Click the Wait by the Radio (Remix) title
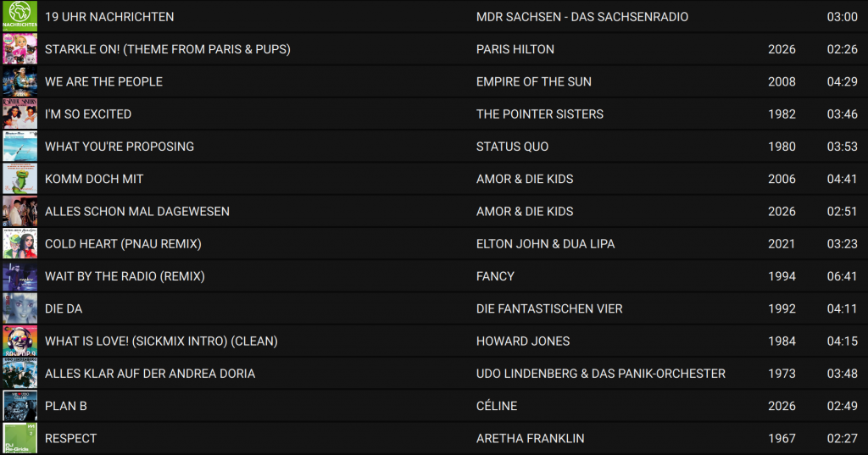The width and height of the screenshot is (868, 455). click(x=125, y=276)
